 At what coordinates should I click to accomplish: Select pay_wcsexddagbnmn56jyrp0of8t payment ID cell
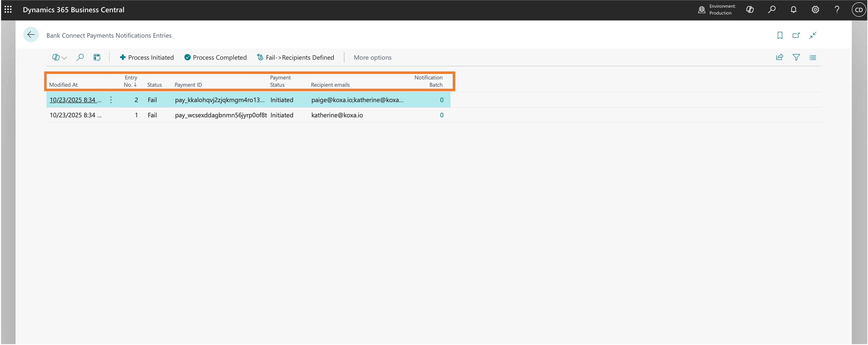click(221, 115)
